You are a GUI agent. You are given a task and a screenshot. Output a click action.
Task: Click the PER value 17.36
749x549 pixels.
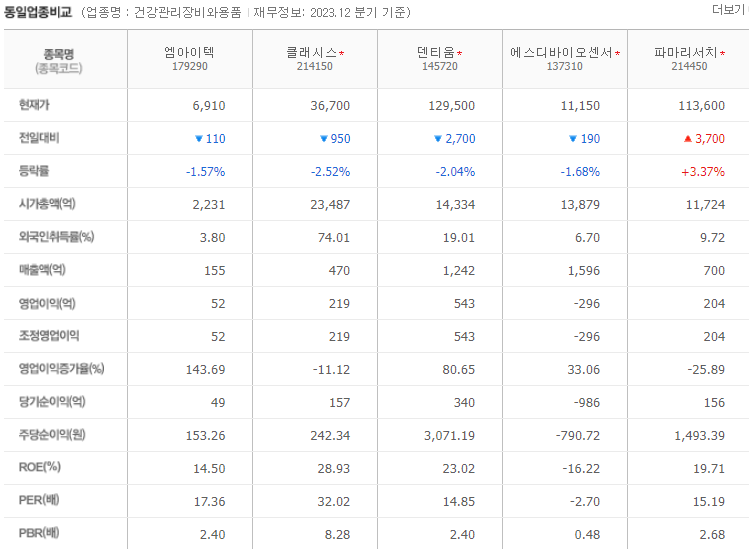(x=209, y=501)
